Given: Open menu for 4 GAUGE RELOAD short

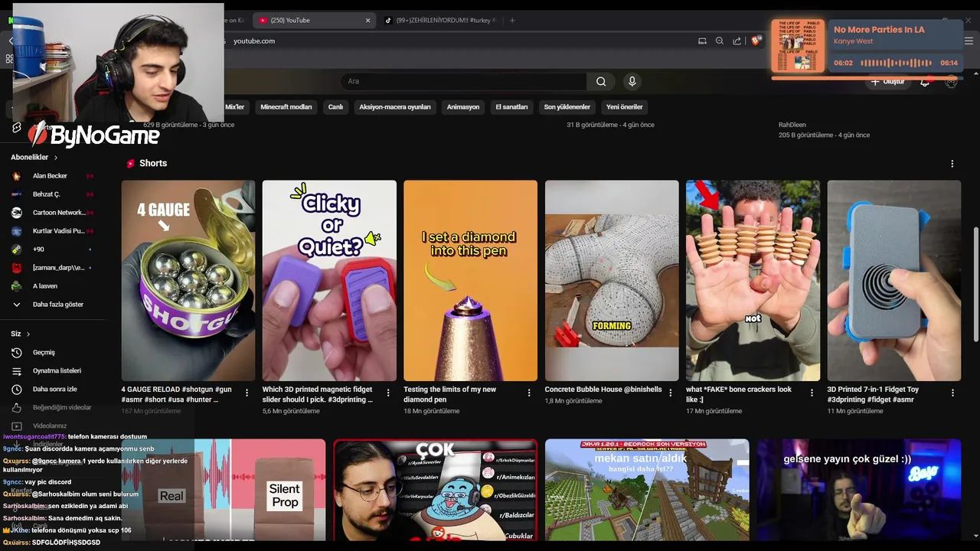Looking at the screenshot, I should [x=247, y=393].
